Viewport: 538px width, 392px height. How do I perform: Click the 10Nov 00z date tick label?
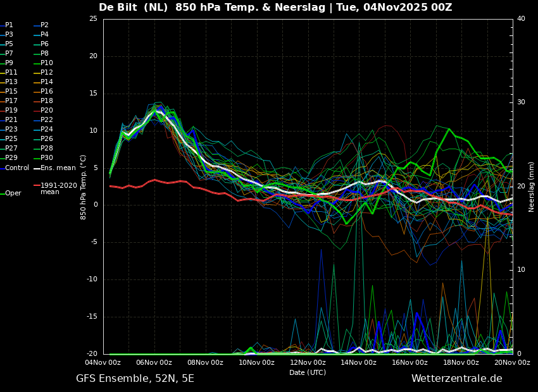(256, 362)
